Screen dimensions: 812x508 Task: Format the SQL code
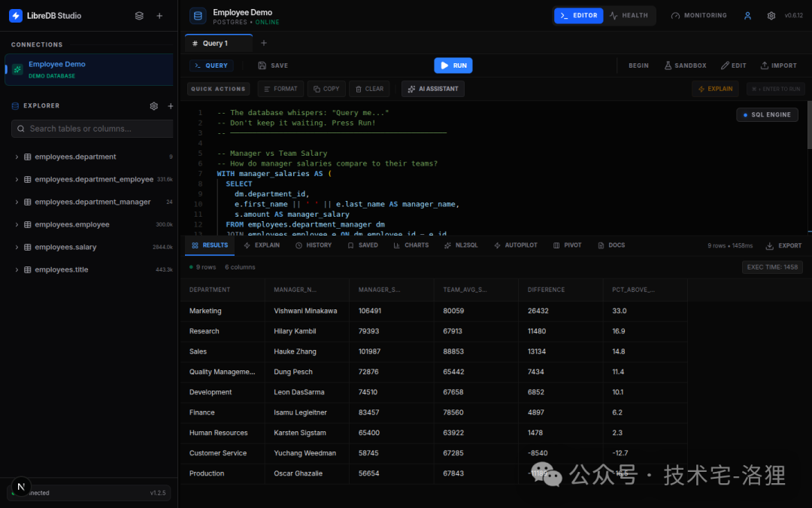280,89
